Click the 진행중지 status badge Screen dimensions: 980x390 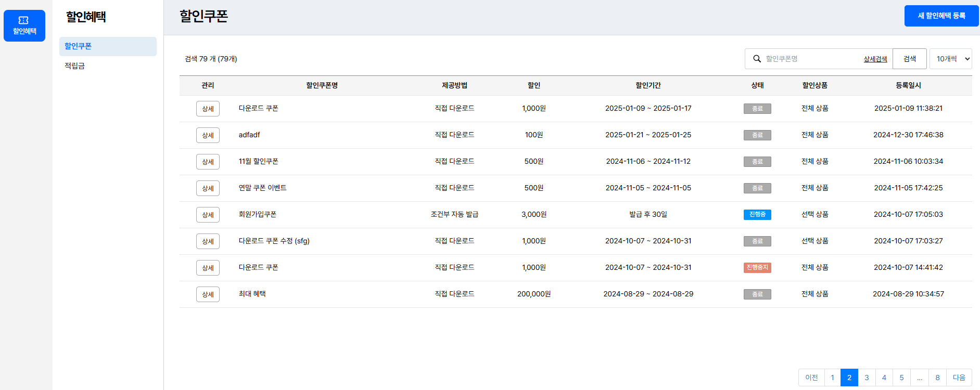coord(757,268)
